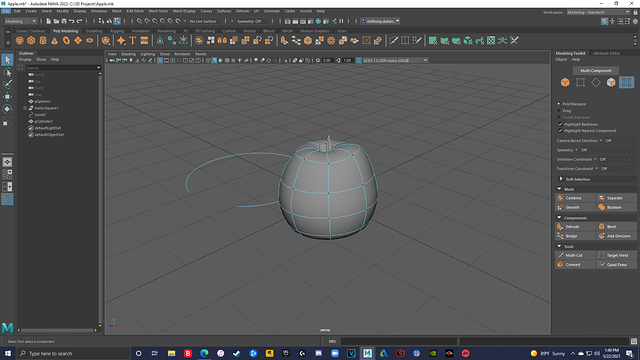640x360 pixels.
Task: Click Redo arrow icon in status line
Action: click(80, 21)
